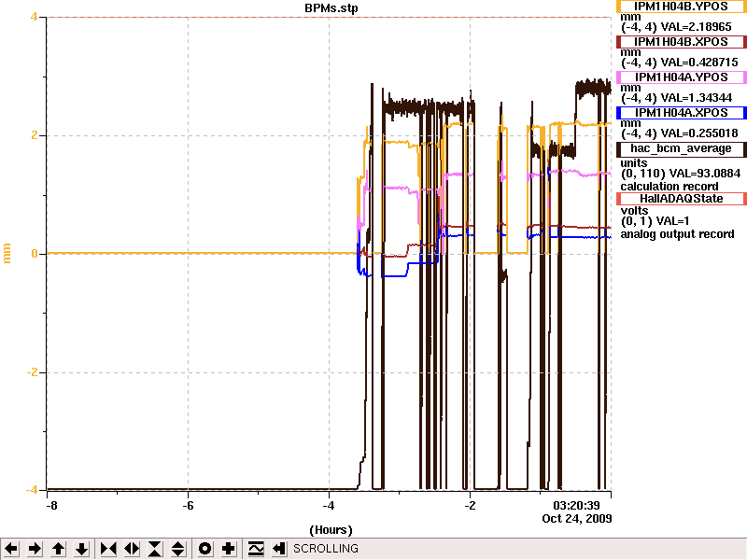Compress the vertical axis with the hourglass icon
This screenshot has width=747, height=560.
coord(155,549)
